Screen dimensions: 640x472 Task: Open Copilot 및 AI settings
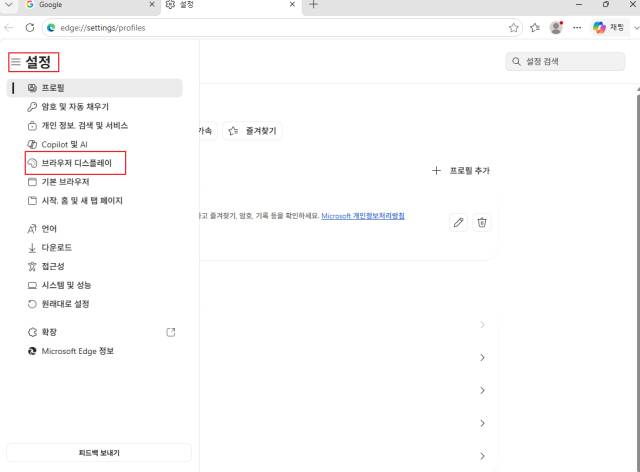[58, 144]
